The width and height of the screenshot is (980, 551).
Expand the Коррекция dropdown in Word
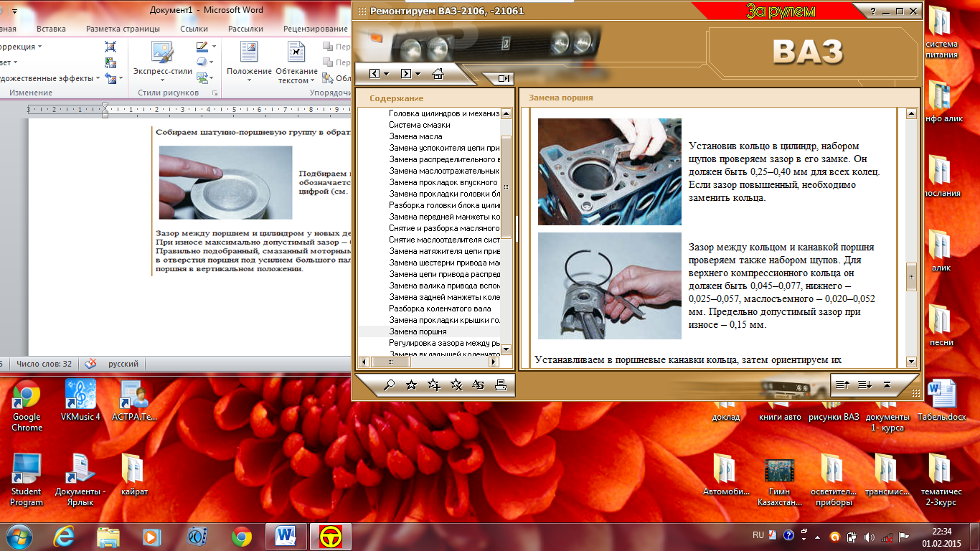[x=39, y=47]
